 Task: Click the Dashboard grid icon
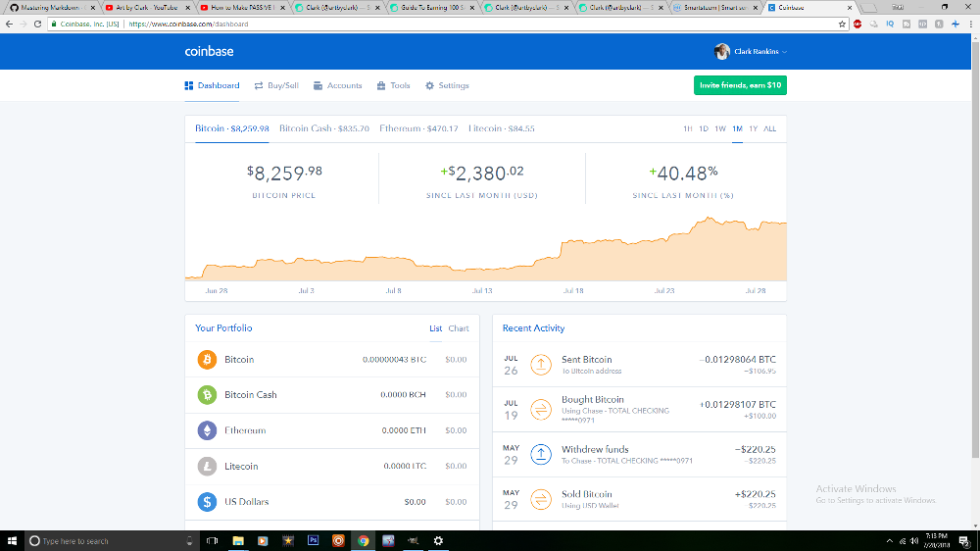[189, 85]
